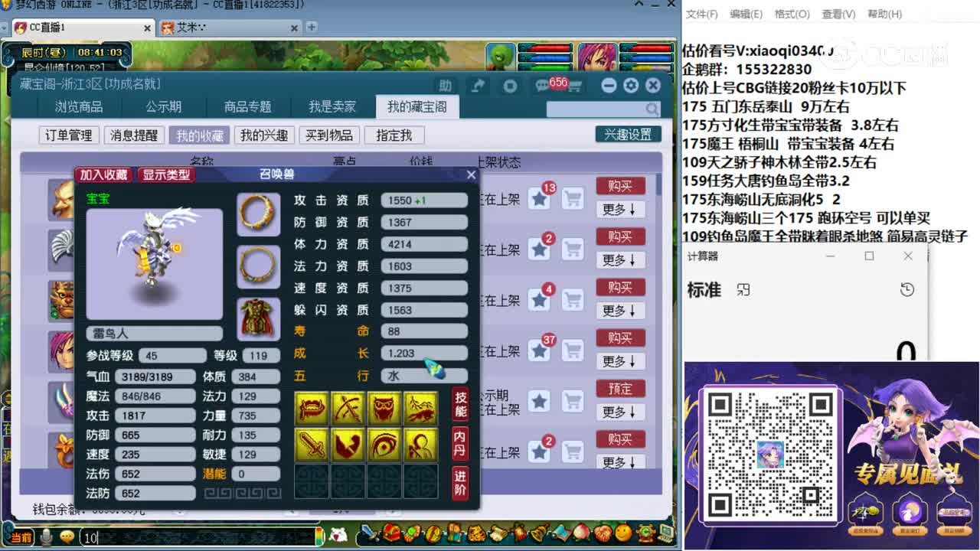The image size is (980, 551).
Task: Click 预定 button
Action: [620, 389]
